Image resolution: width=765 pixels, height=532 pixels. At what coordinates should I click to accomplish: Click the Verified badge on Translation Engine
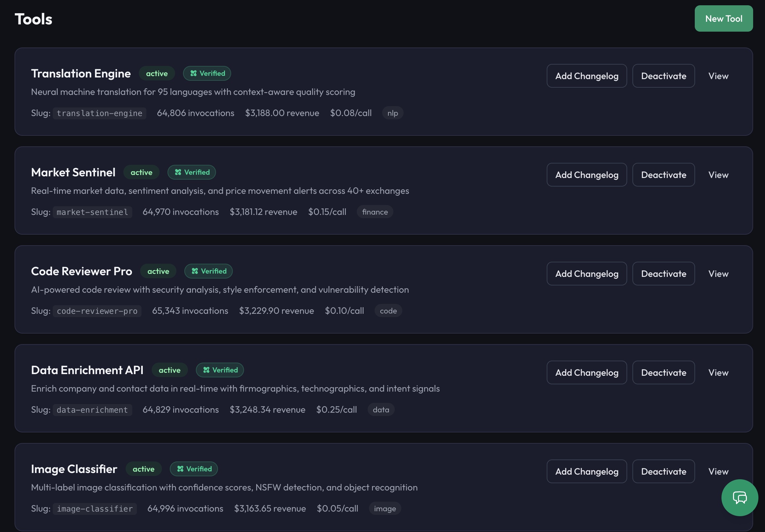206,73
